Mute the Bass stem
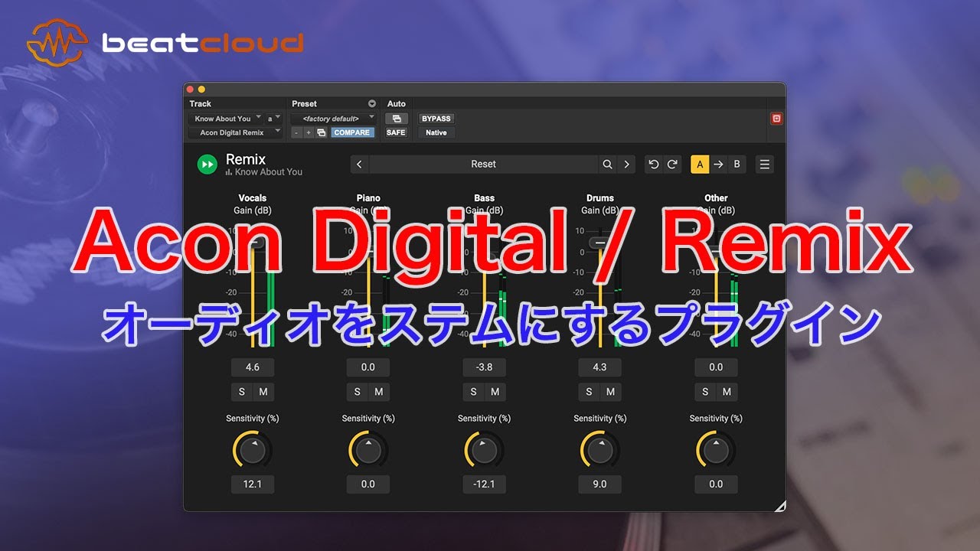The image size is (980, 551). (x=495, y=392)
